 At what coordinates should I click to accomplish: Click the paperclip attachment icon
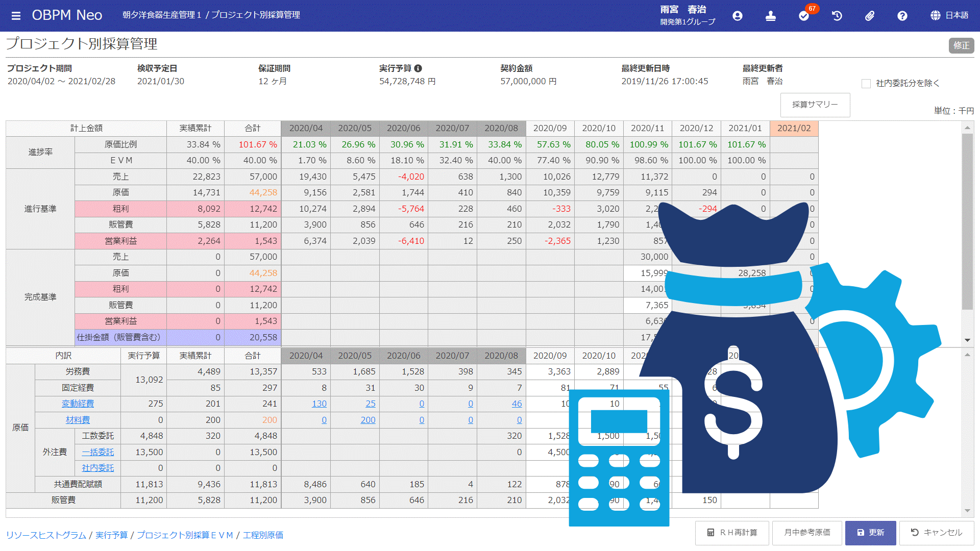click(x=870, y=16)
